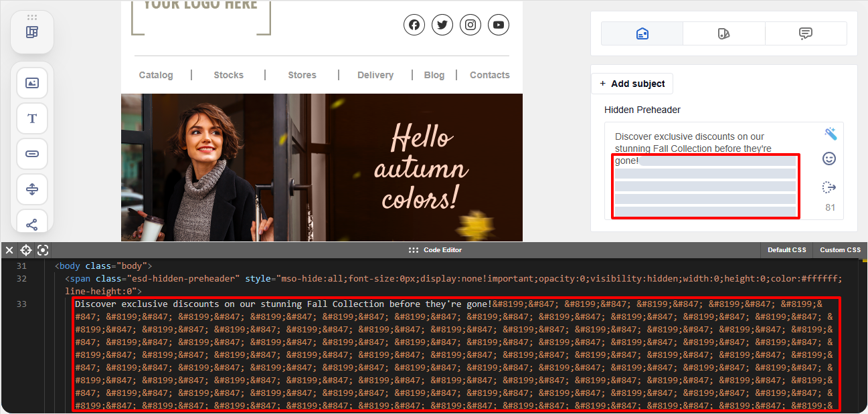Click the body class tag on line 31
Screen dimensions: 868x414
104,266
